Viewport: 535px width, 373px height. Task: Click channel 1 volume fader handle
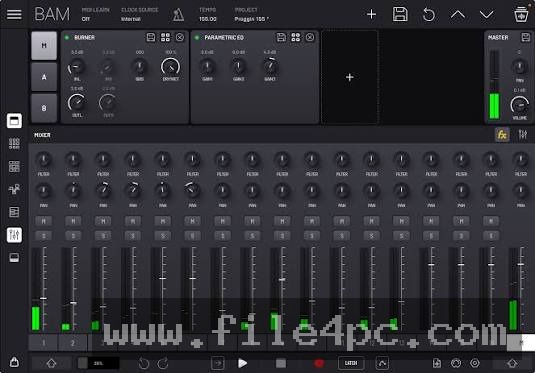click(x=43, y=299)
